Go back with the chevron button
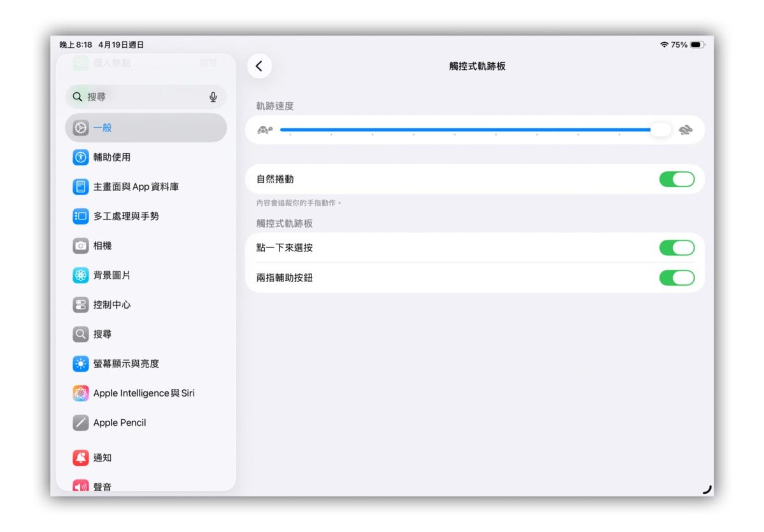The height and width of the screenshot is (532, 764). [x=259, y=66]
